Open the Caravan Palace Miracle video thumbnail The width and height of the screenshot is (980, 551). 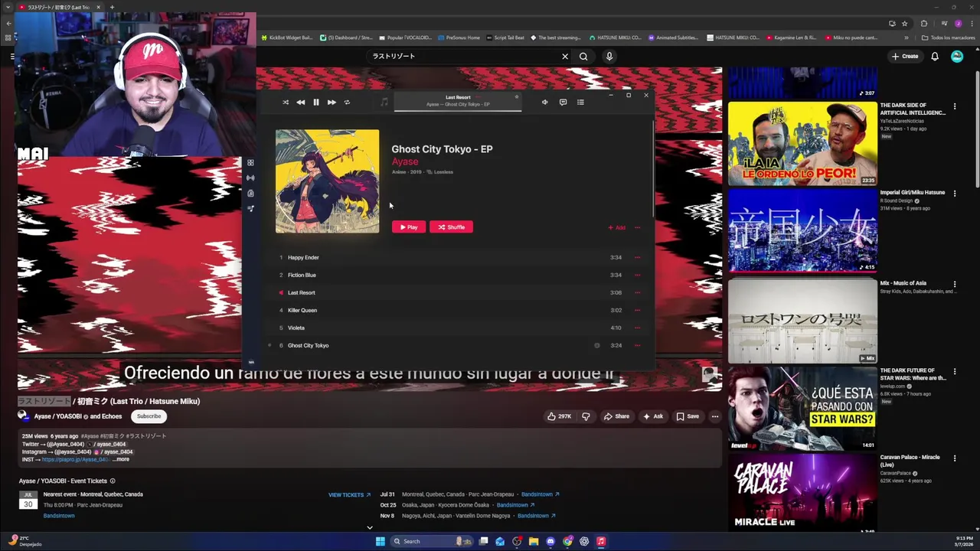(x=802, y=494)
